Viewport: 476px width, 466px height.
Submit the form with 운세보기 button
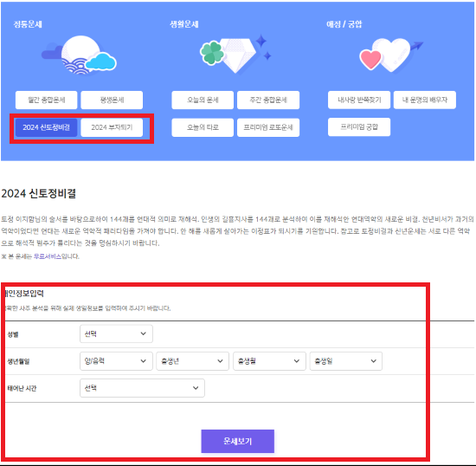[238, 441]
